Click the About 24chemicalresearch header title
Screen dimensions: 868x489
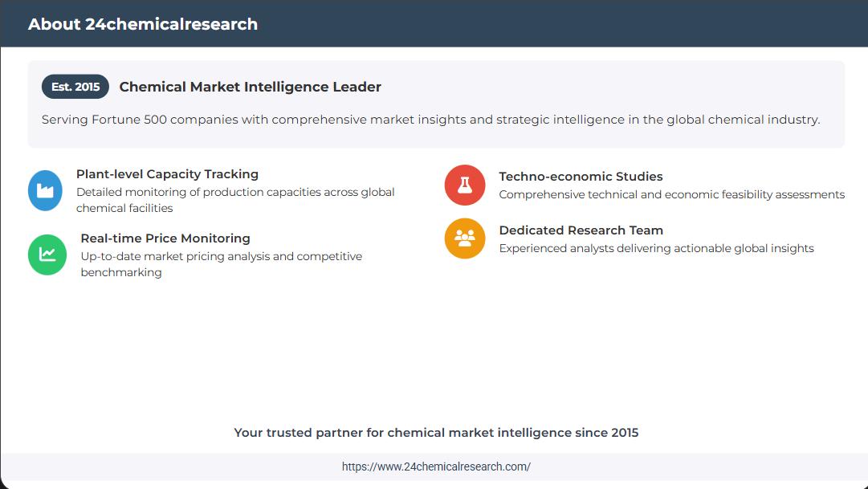point(143,24)
